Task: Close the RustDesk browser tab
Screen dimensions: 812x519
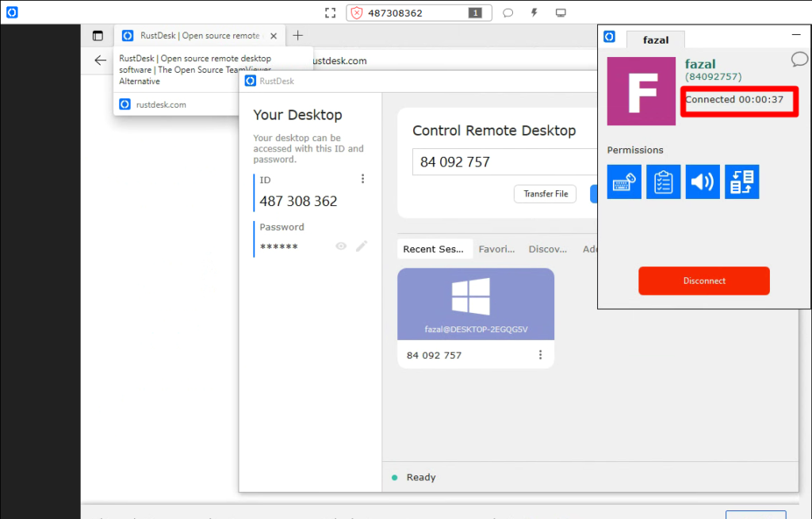Action: 274,36
